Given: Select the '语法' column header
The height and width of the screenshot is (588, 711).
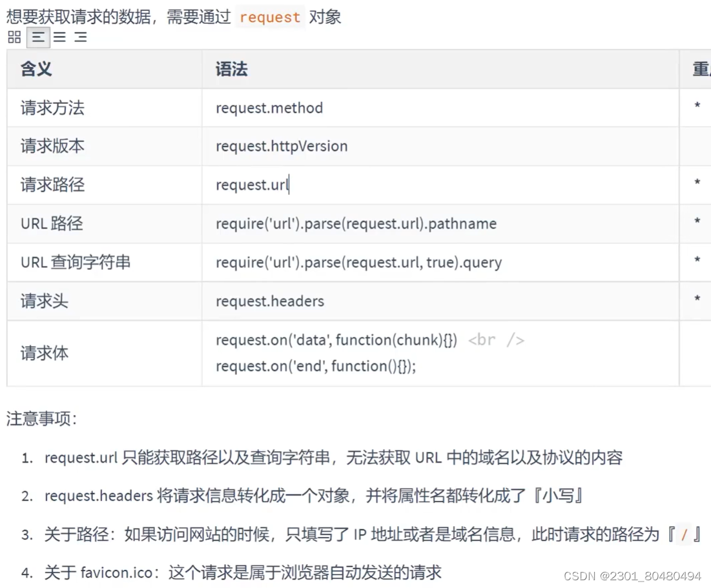Looking at the screenshot, I should point(440,69).
